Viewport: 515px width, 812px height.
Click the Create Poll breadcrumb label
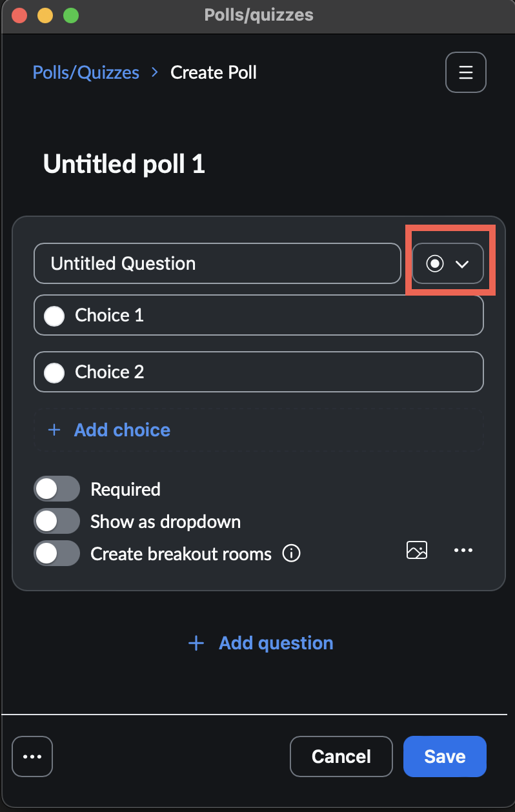pyautogui.click(x=213, y=72)
